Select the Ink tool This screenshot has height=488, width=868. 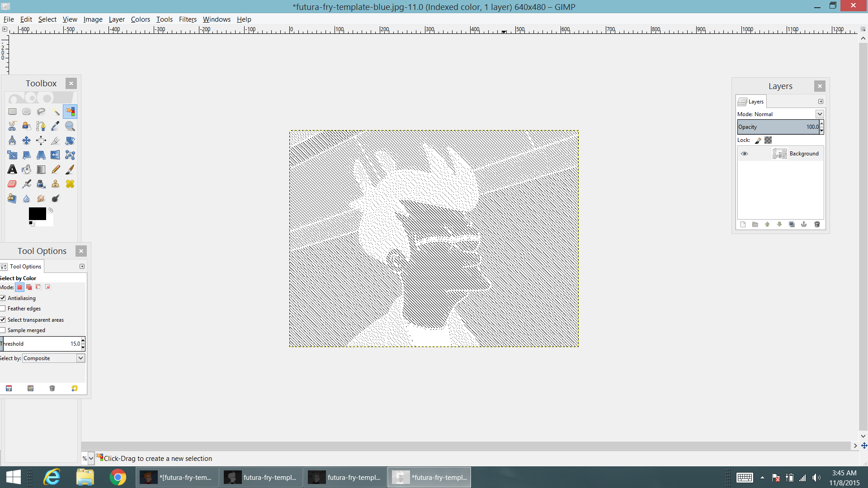click(x=41, y=184)
